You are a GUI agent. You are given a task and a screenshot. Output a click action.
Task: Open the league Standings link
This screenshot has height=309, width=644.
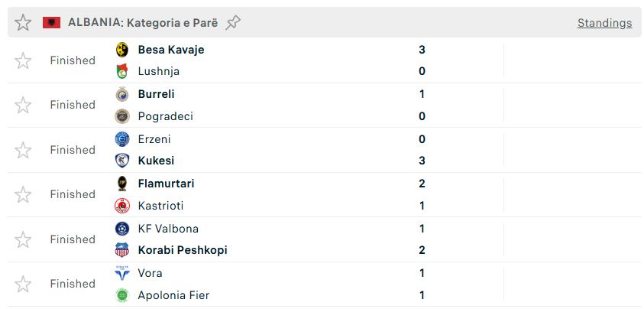(x=604, y=23)
